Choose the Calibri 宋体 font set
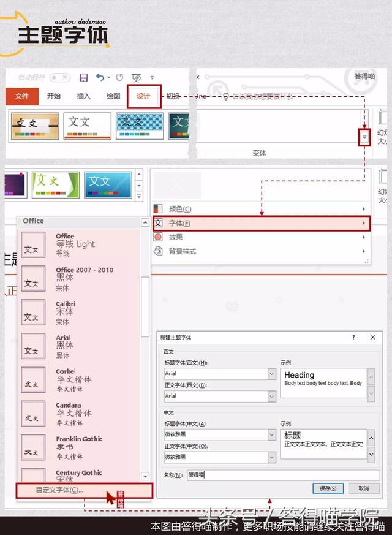 tap(80, 313)
